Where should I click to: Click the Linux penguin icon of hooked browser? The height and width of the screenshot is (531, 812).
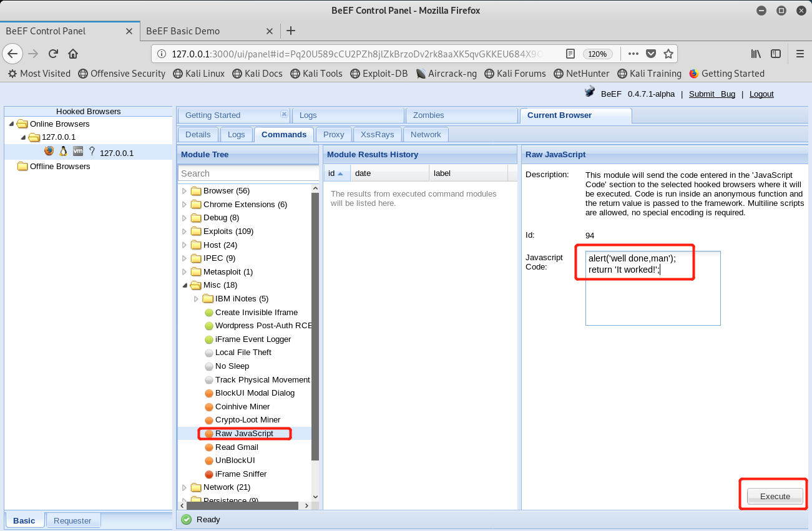coord(63,151)
